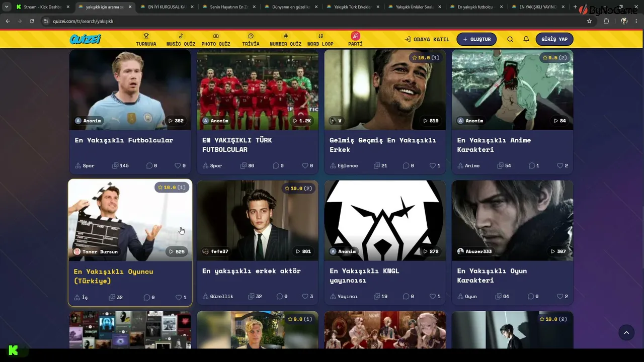Screen dimensions: 644x362
Task: Click Güzellik category tag
Action: click(218, 296)
